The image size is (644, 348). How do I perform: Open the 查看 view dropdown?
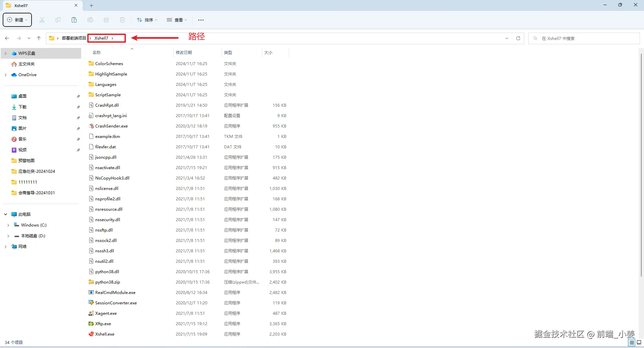click(x=177, y=20)
